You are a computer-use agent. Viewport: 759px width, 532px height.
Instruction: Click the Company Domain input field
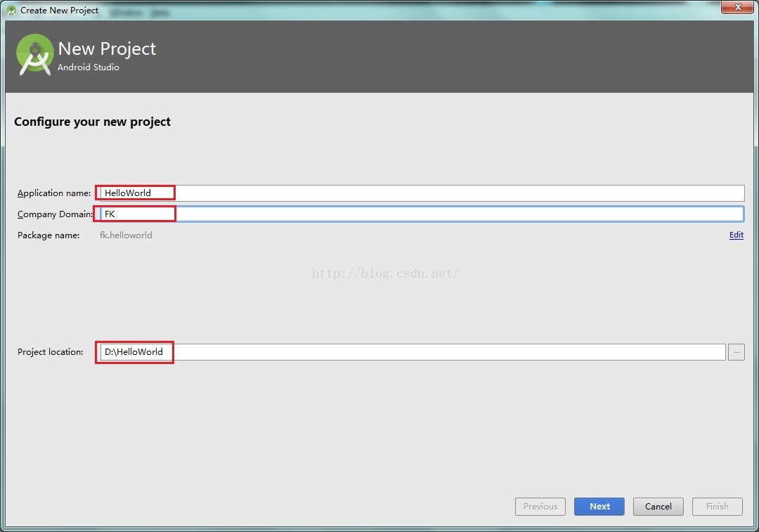click(x=422, y=214)
